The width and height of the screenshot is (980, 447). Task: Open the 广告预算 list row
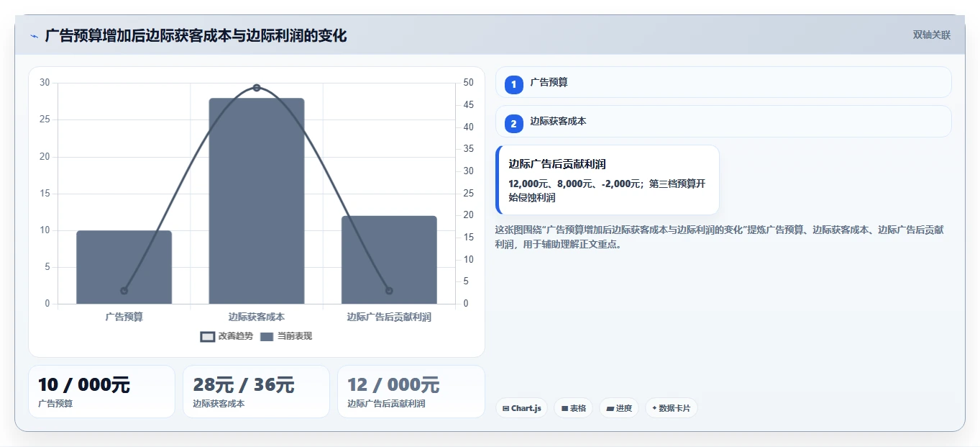point(723,82)
